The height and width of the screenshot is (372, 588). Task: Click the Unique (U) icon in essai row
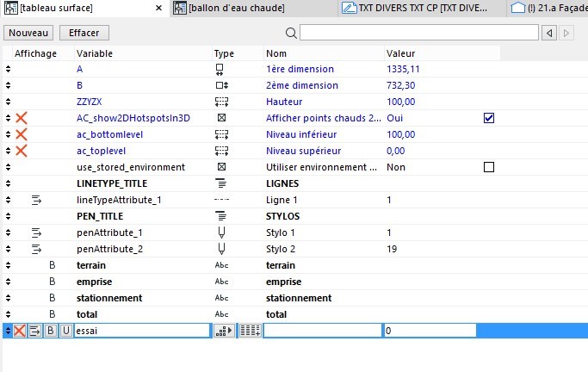coord(65,331)
